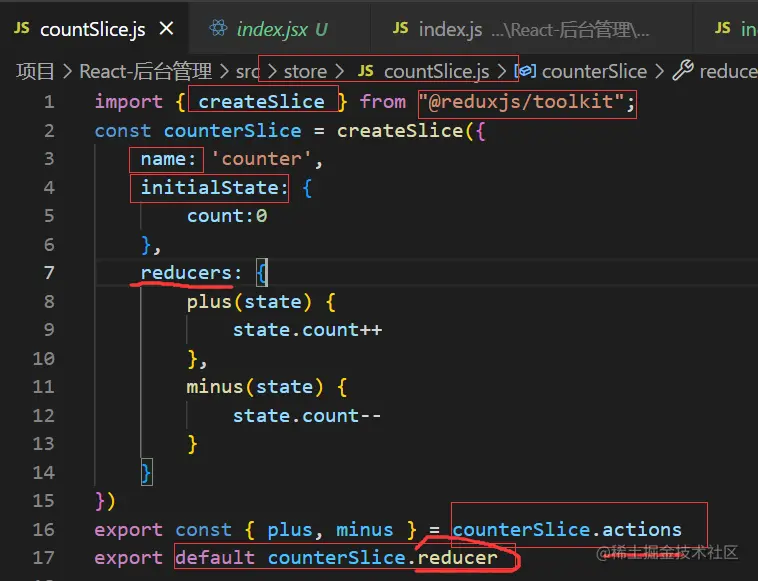The height and width of the screenshot is (581, 758).
Task: Click 'counterSlice' on line 2
Action: coord(233,131)
